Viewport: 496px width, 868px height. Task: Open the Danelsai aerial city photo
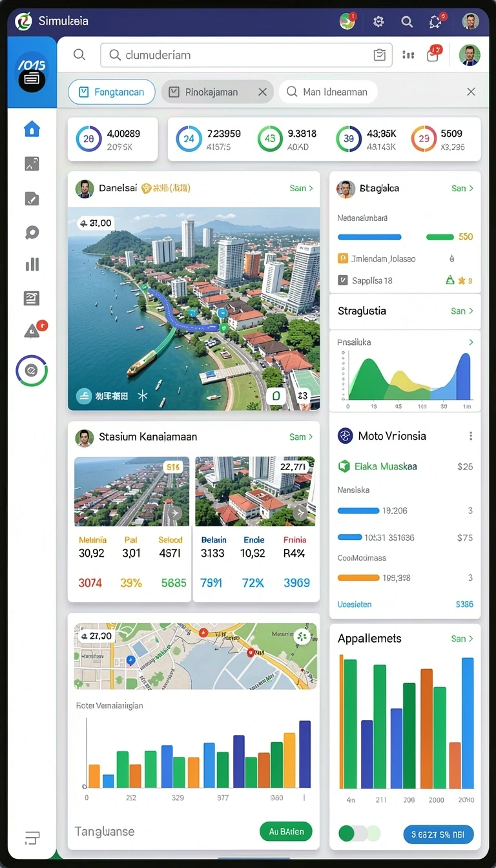[194, 309]
